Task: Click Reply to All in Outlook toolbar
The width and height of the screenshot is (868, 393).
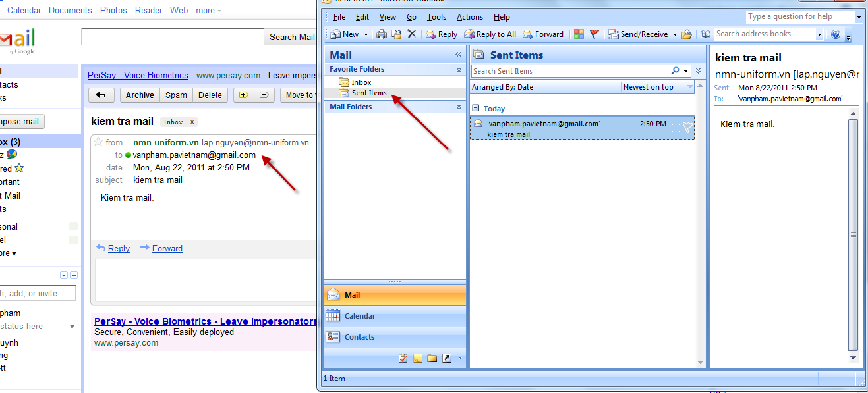Action: coord(490,34)
